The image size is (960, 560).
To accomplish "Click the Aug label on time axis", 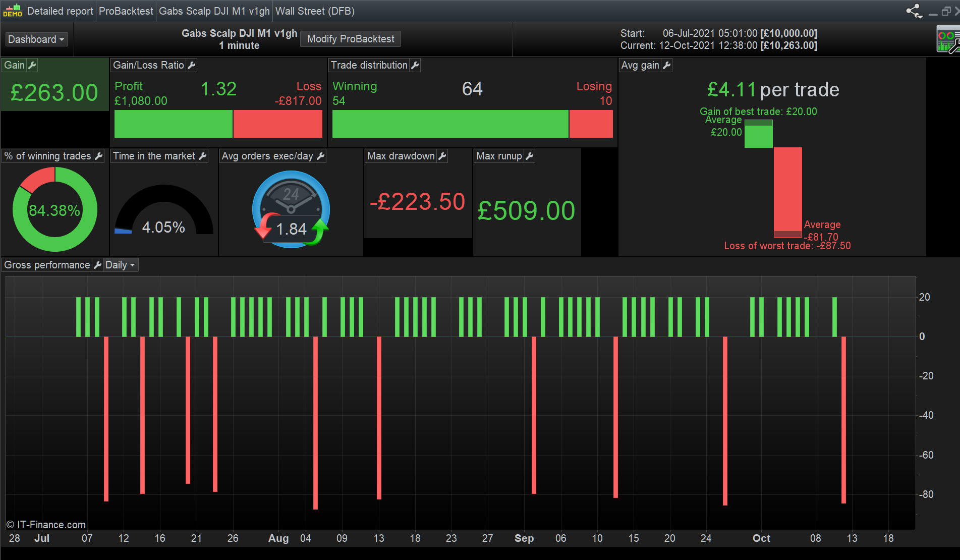I will pyautogui.click(x=278, y=538).
